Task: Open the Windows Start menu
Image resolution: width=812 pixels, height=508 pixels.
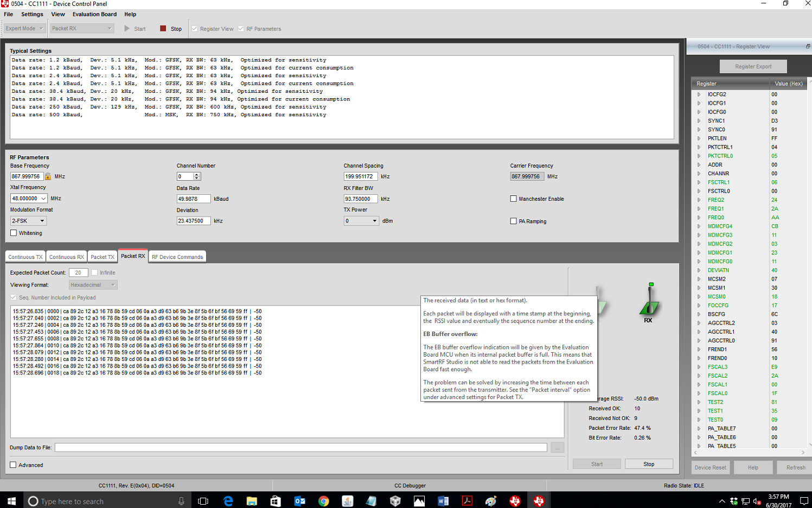Action: coord(11,501)
